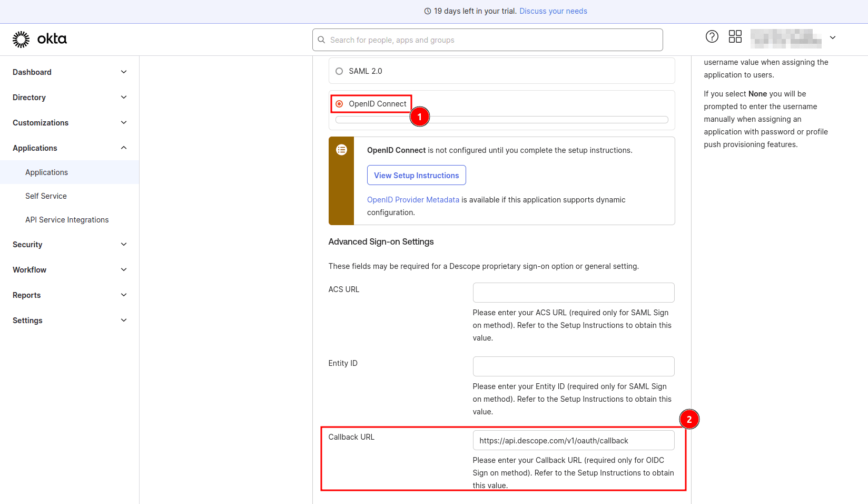Open the OpenID Provider Metadata link
Viewport: 868px width, 504px height.
413,200
